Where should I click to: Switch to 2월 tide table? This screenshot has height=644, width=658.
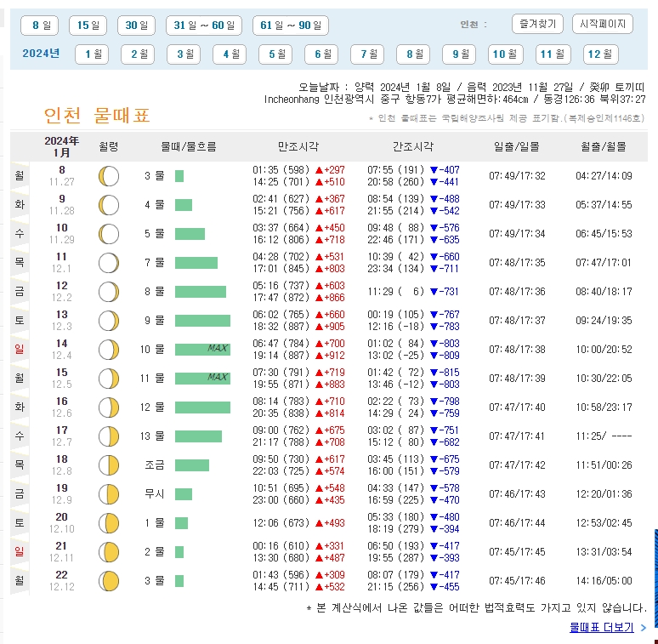138,54
